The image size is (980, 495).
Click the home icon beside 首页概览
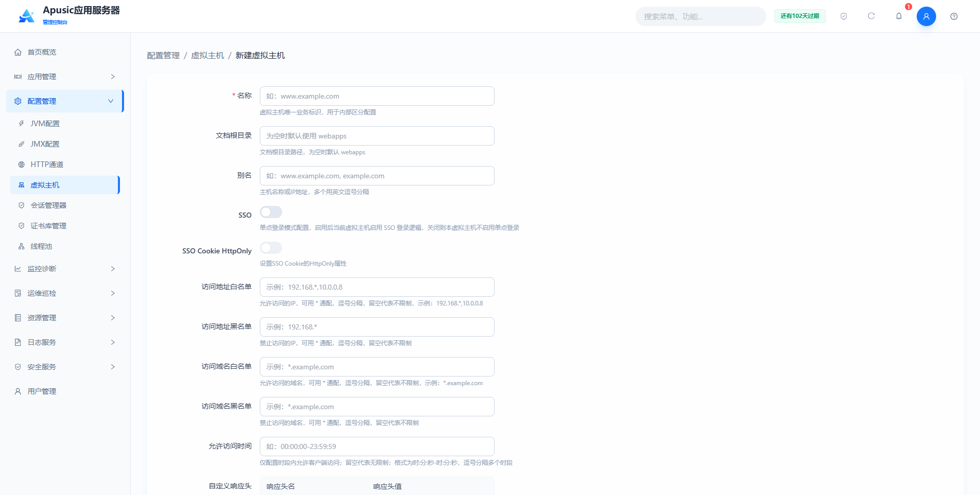pyautogui.click(x=18, y=52)
